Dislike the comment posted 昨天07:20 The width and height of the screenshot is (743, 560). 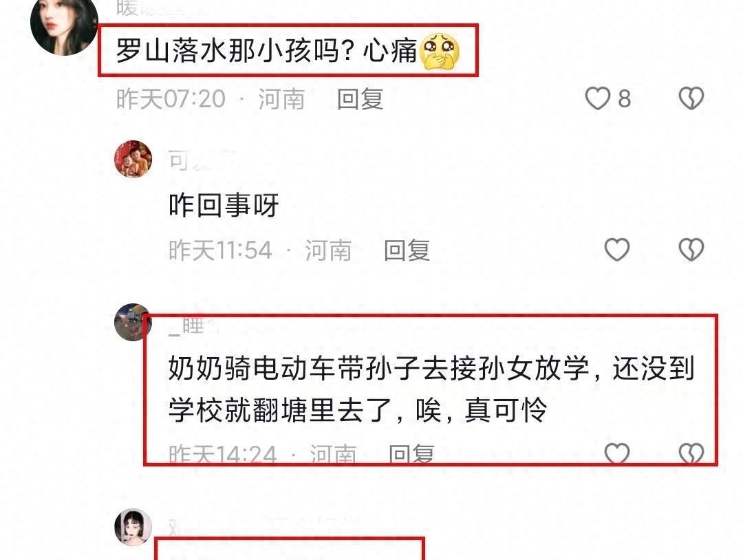[x=691, y=98]
